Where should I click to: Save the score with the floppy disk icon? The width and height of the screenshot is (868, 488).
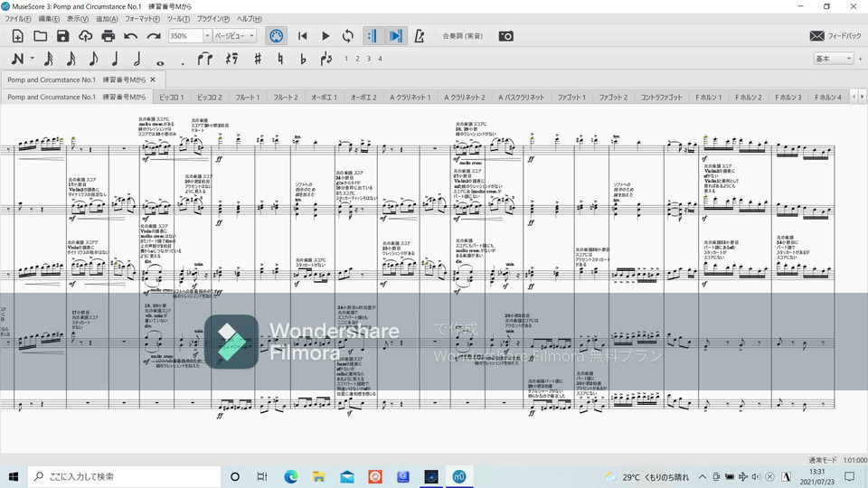(x=62, y=36)
